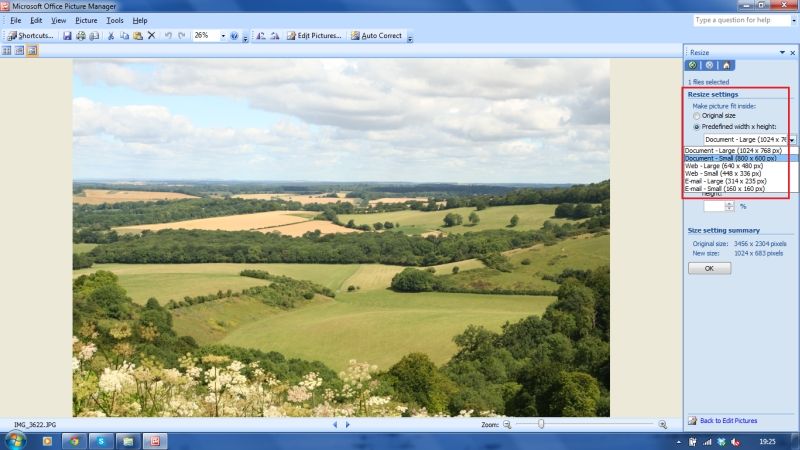Click the percentage input field
800x450 pixels.
714,206
